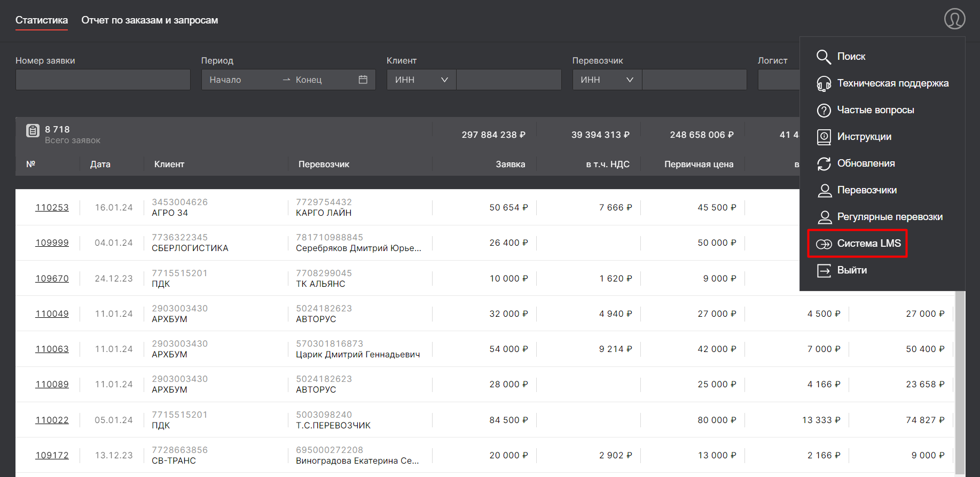Click the Перевозчик value input field

coord(694,80)
